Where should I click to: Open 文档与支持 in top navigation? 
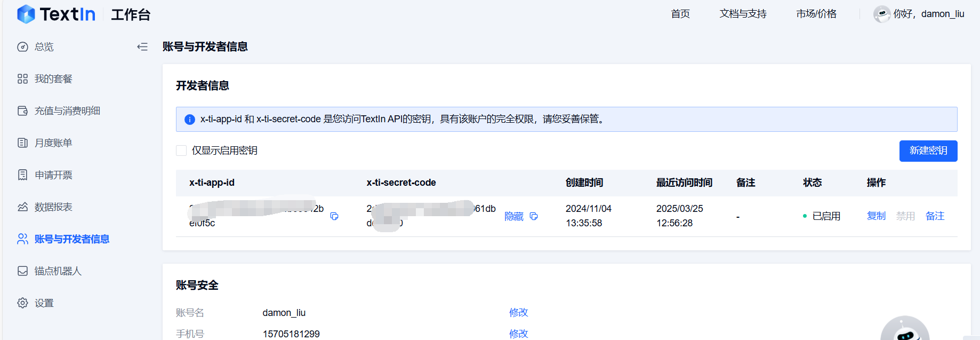coord(743,14)
